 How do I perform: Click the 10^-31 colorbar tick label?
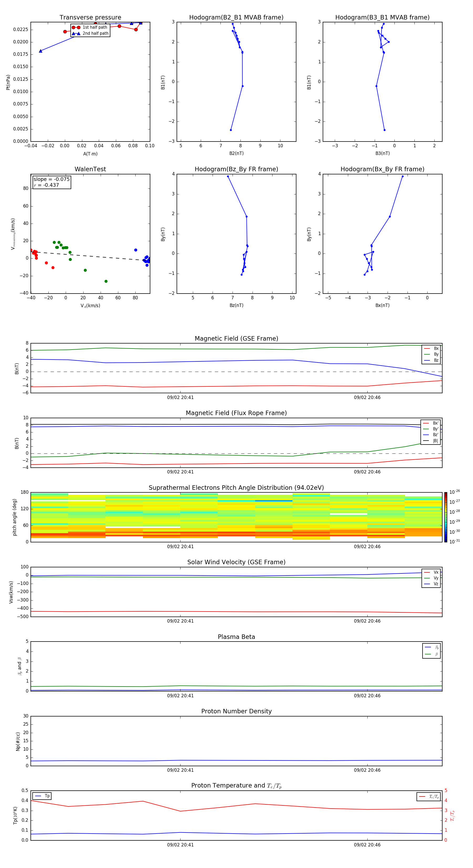[455, 542]
